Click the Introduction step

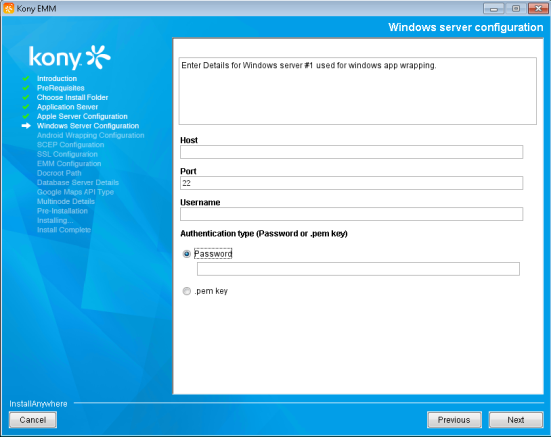pyautogui.click(x=57, y=78)
